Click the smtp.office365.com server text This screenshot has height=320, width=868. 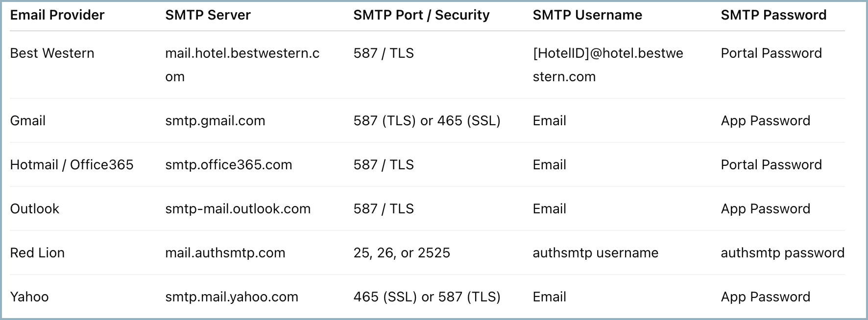228,165
